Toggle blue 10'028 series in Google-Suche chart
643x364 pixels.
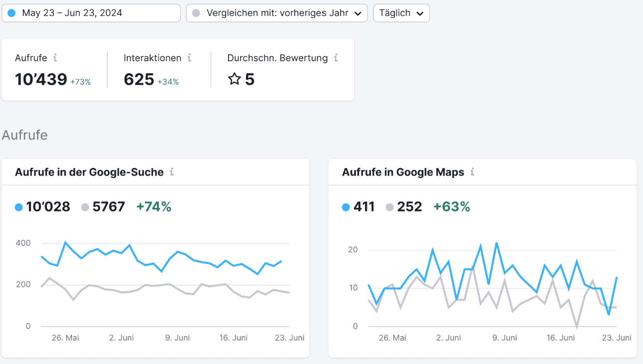coord(42,206)
